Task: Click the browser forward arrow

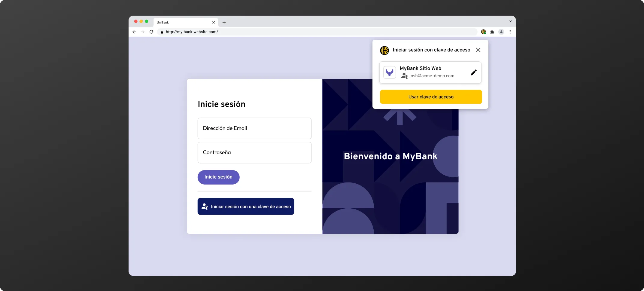Action: point(143,32)
